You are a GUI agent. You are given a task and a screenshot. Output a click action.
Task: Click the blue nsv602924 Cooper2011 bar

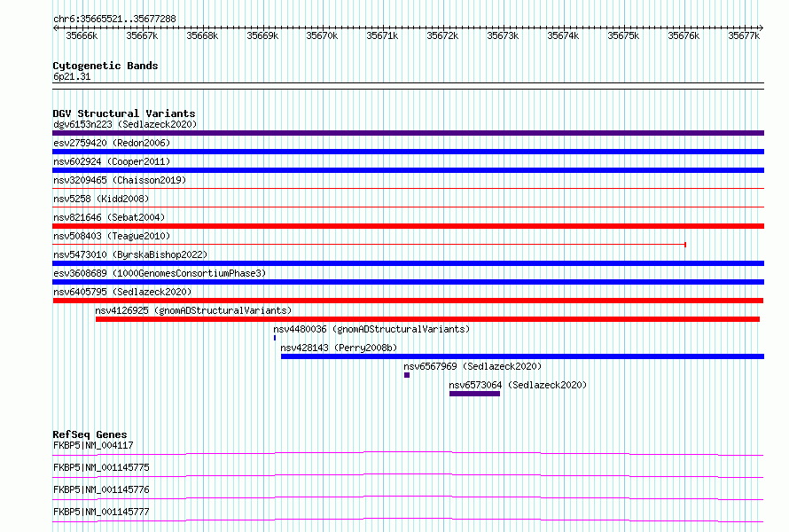[x=408, y=170]
